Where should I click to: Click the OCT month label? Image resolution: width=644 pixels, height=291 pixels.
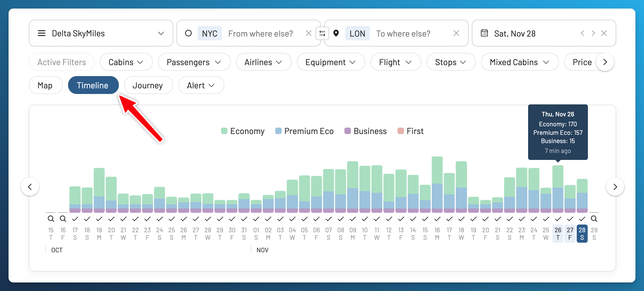point(57,250)
